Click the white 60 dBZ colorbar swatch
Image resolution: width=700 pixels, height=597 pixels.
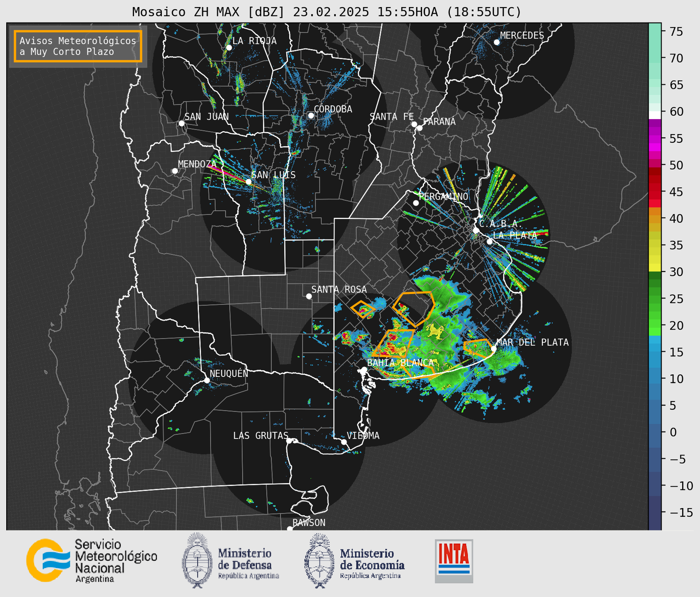pos(655,115)
